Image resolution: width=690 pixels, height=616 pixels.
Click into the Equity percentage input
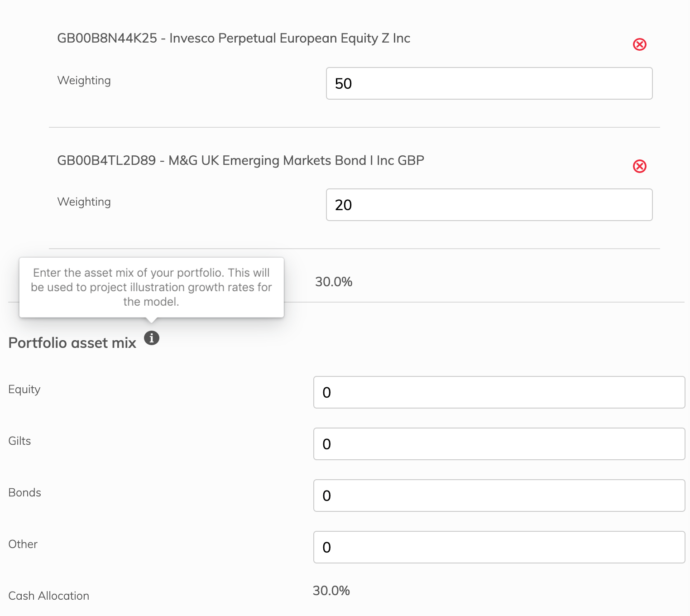(499, 392)
